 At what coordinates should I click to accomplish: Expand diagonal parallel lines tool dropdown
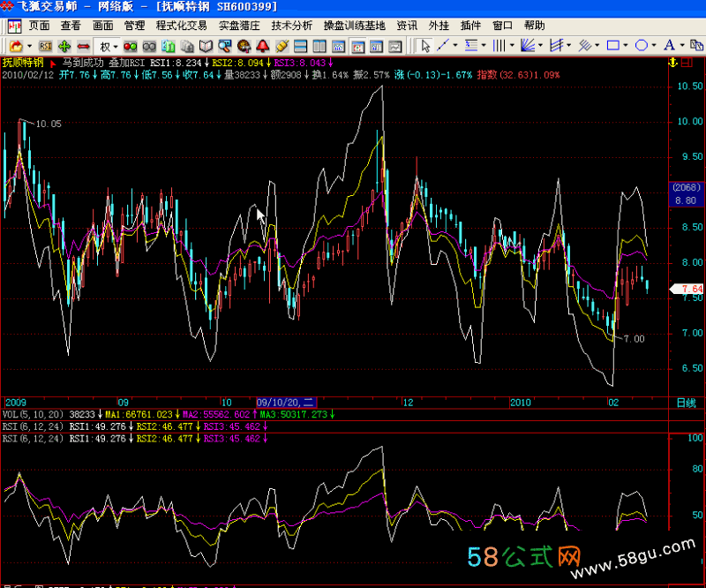(x=597, y=46)
